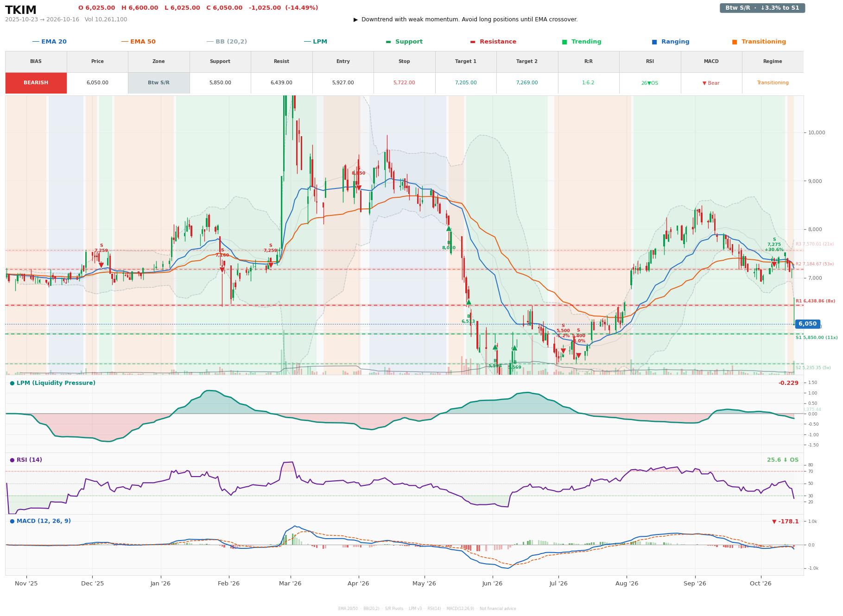Click the Entry value 5,927.00

click(x=343, y=83)
